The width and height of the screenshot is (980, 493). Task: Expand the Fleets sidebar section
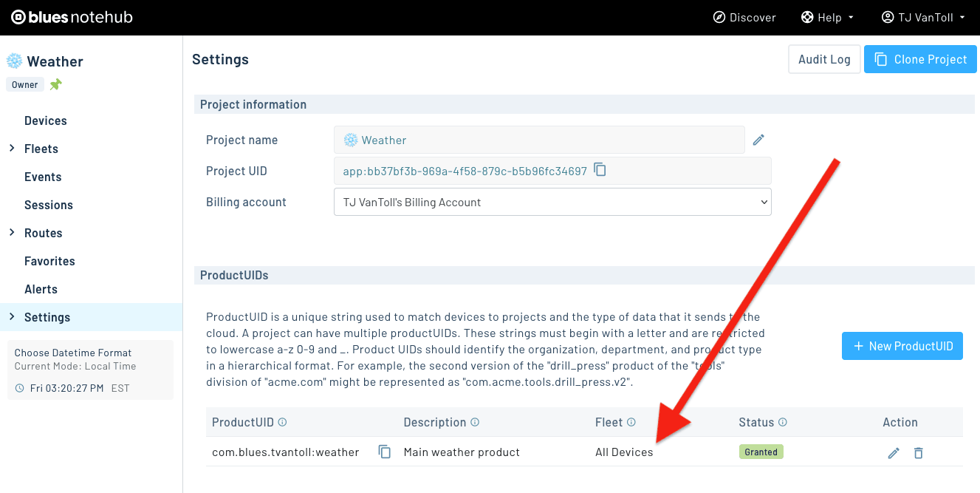(x=12, y=149)
